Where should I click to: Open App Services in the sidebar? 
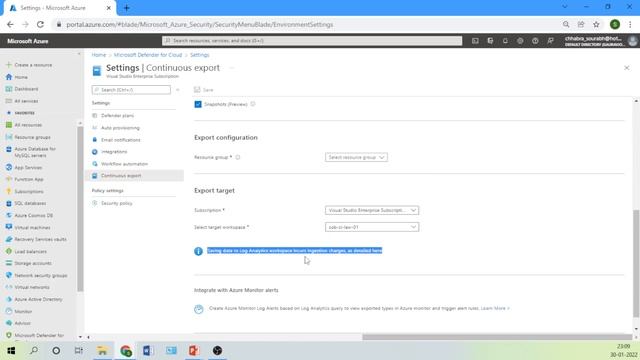click(x=28, y=167)
